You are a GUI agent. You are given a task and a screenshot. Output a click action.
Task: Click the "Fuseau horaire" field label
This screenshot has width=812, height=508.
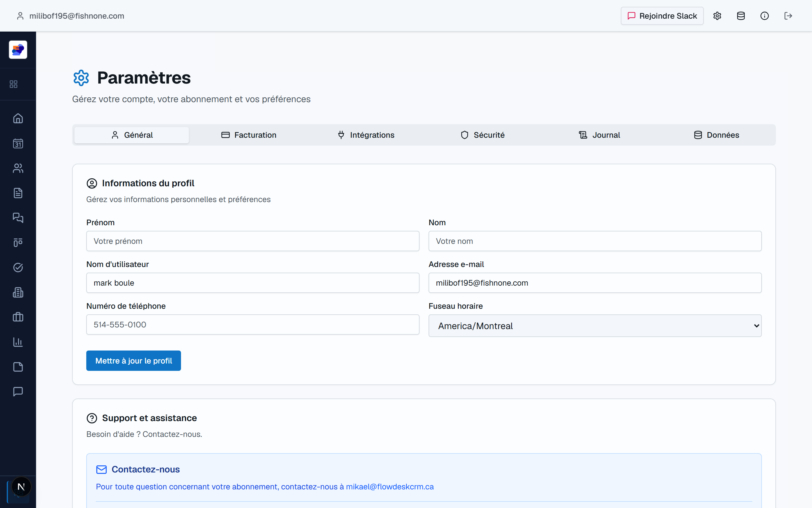(x=456, y=306)
